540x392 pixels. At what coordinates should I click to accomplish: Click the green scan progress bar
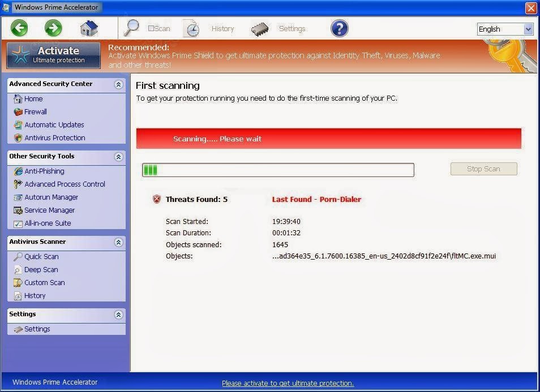click(x=278, y=170)
